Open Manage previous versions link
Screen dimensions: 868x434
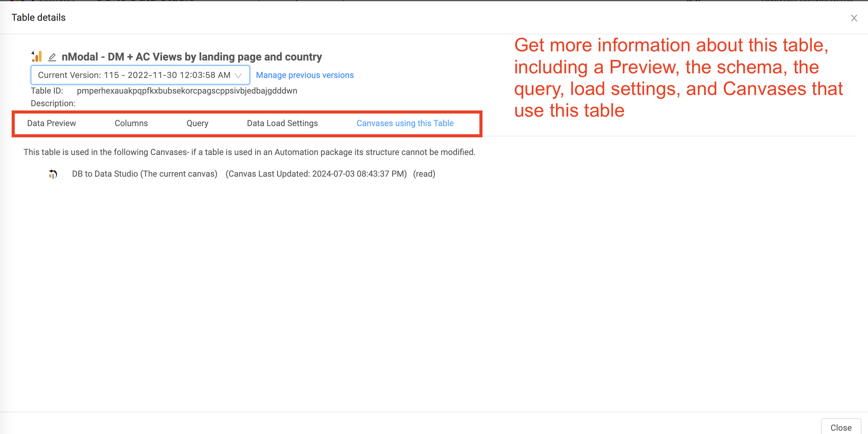coord(304,75)
